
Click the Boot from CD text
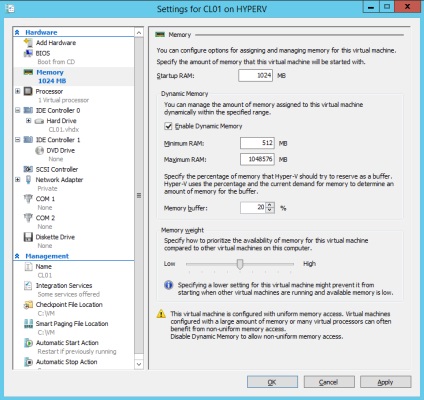(x=56, y=62)
